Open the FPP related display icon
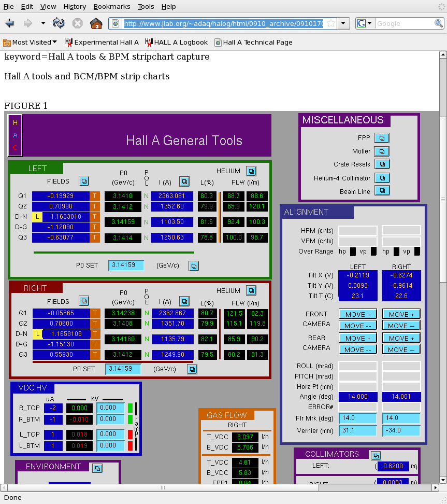The image size is (447, 504). coord(382,138)
